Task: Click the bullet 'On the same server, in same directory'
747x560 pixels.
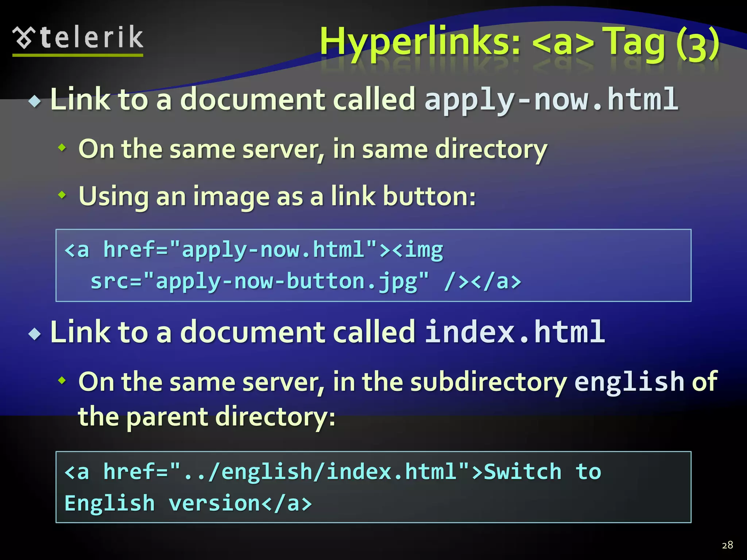Action: click(313, 149)
